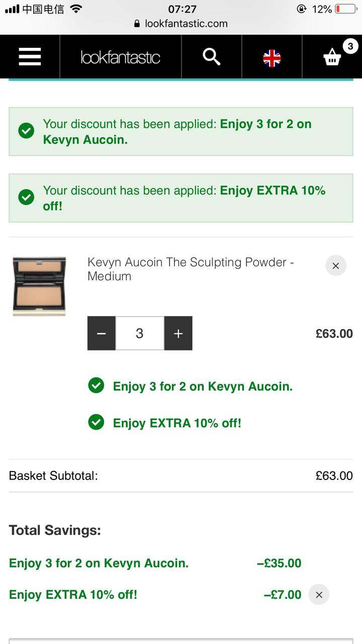The height and width of the screenshot is (644, 362).
Task: Tap the lookfantastic.com address bar
Action: pos(181,24)
